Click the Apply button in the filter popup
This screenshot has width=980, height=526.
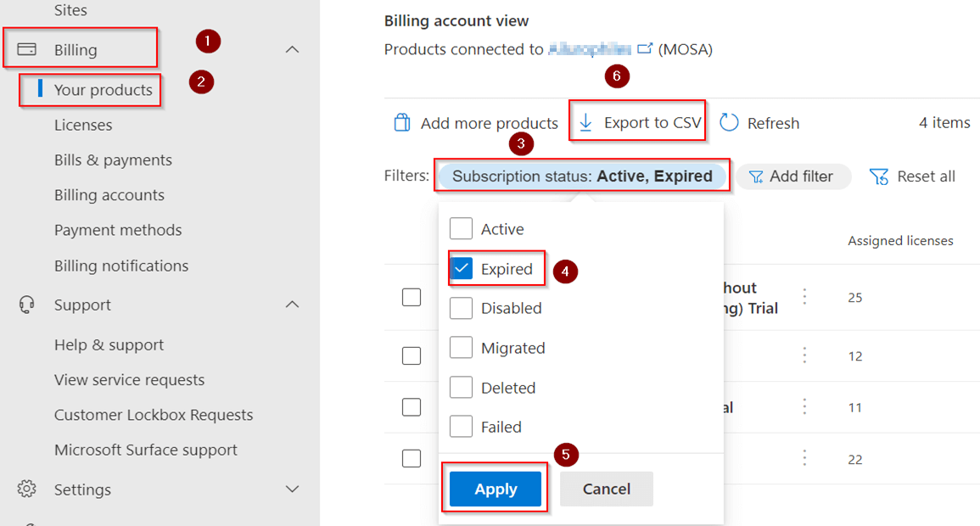coord(496,489)
